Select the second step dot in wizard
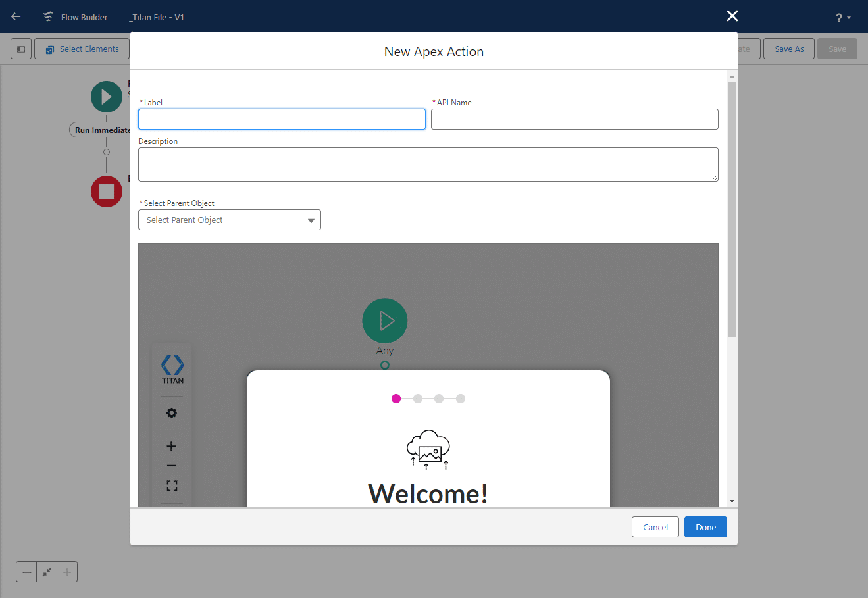 click(418, 399)
